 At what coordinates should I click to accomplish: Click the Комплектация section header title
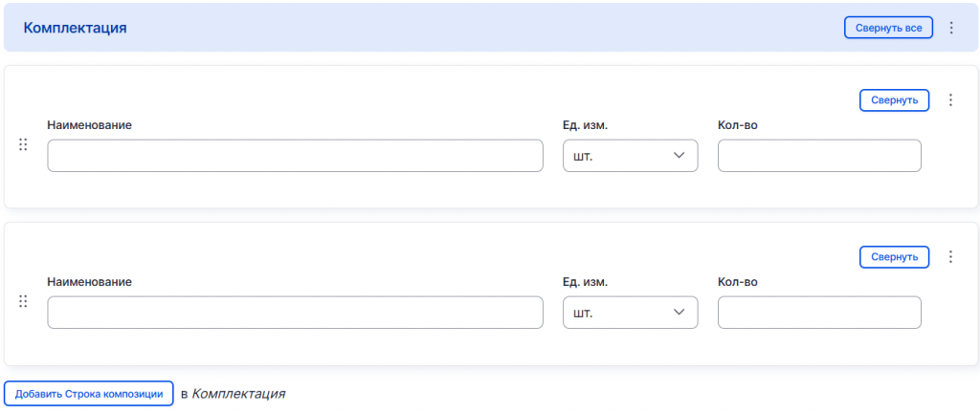(x=76, y=28)
